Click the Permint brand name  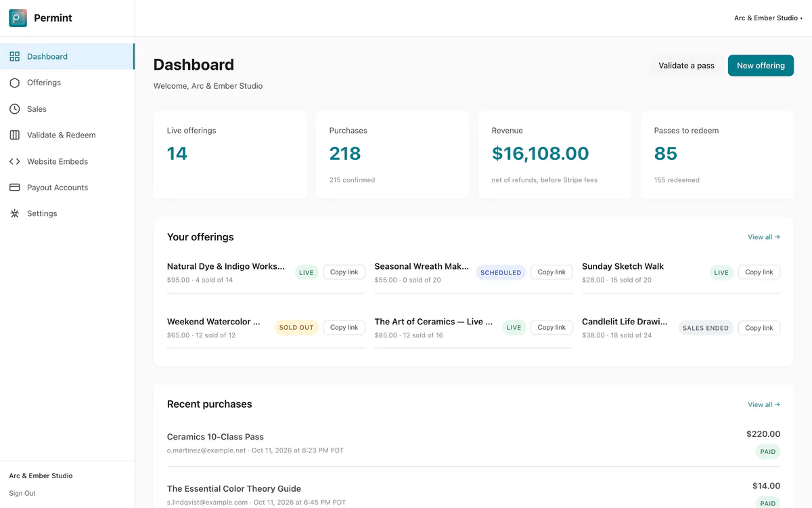pos(53,18)
